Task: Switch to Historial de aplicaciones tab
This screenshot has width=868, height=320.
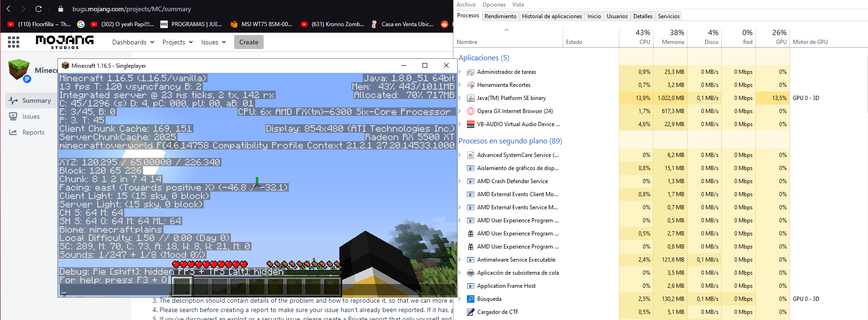Action: pyautogui.click(x=552, y=16)
